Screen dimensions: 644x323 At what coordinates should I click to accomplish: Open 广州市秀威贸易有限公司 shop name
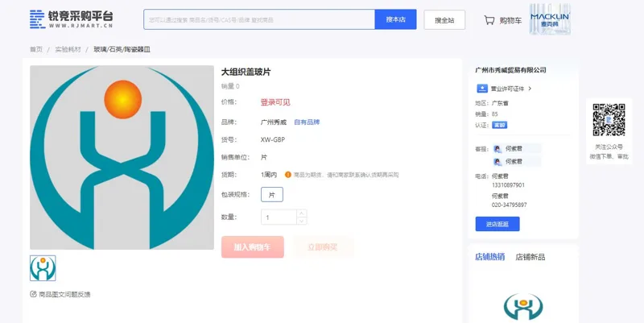510,70
